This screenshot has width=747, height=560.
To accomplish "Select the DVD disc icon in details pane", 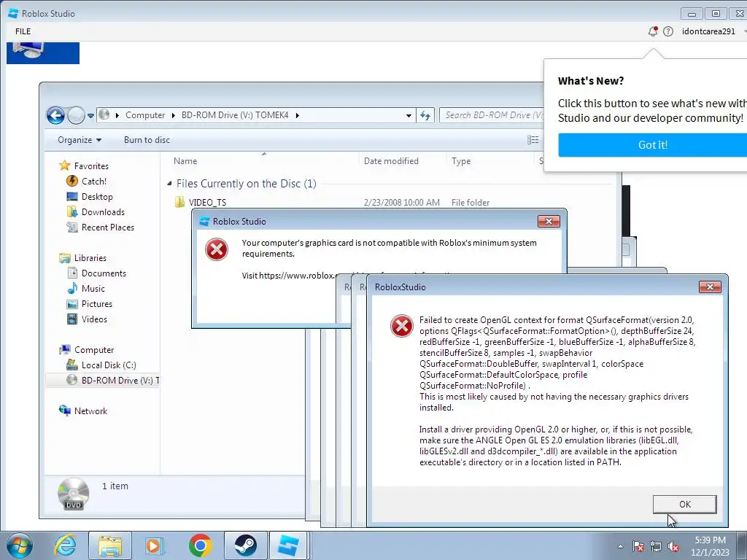I will pos(74,494).
